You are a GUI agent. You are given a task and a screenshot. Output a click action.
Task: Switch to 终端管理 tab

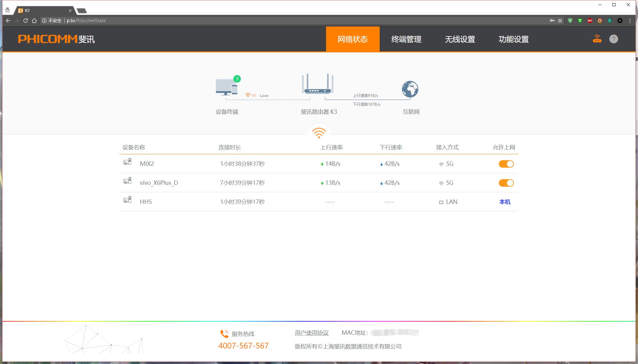(x=406, y=39)
